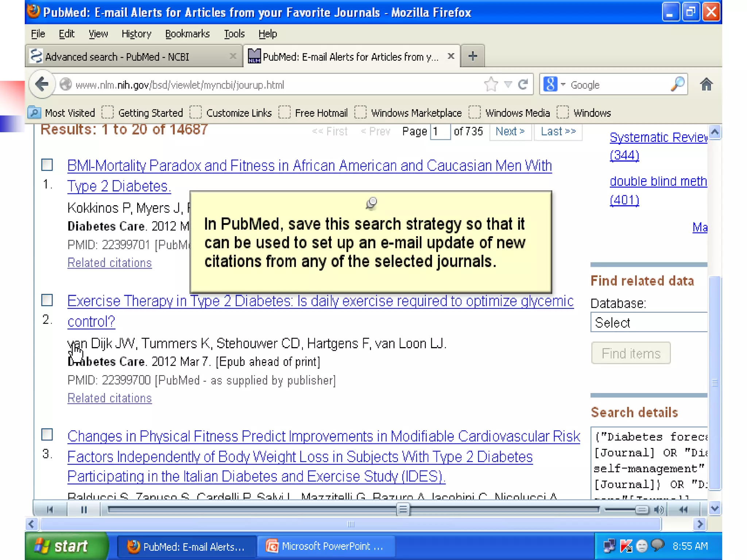Open Related citations under first article

point(109,263)
